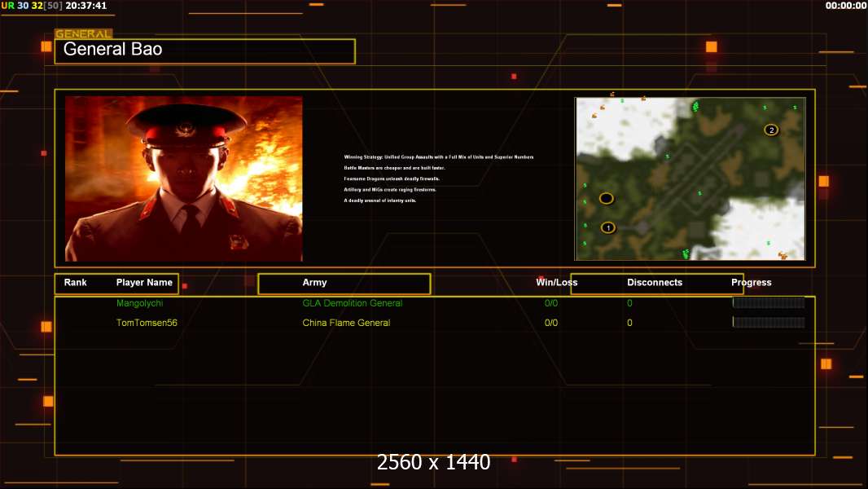Image resolution: width=868 pixels, height=489 pixels.
Task: Click the General Bao portrait image
Action: point(183,178)
